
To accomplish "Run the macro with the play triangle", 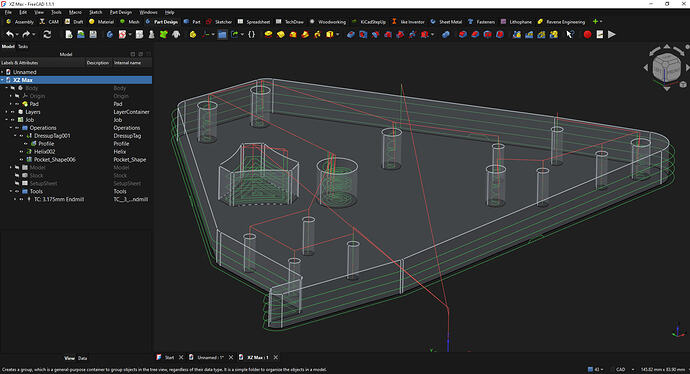I will 612,34.
